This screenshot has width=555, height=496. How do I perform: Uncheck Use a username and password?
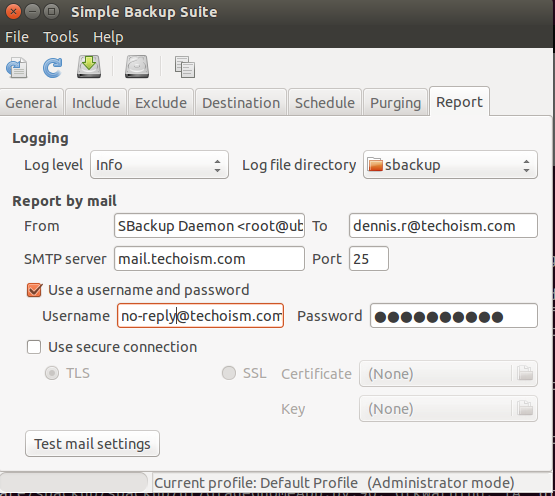(34, 290)
